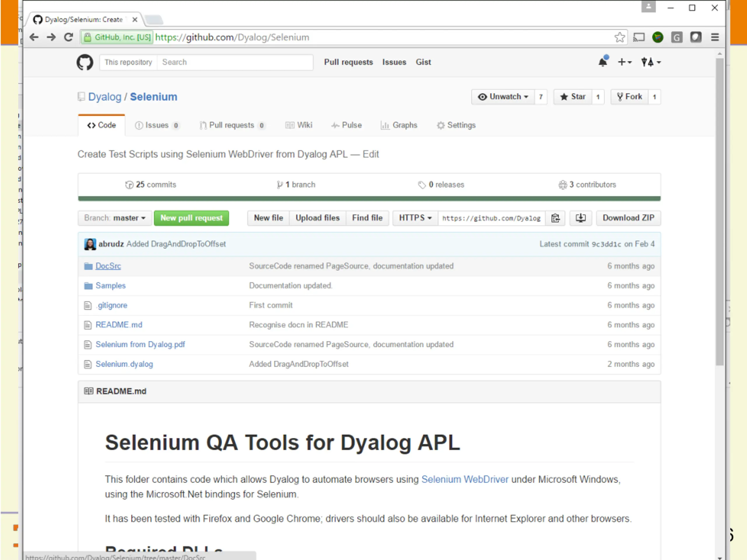Open the Graphs tab
Screen dimensions: 747x560
[x=399, y=125]
